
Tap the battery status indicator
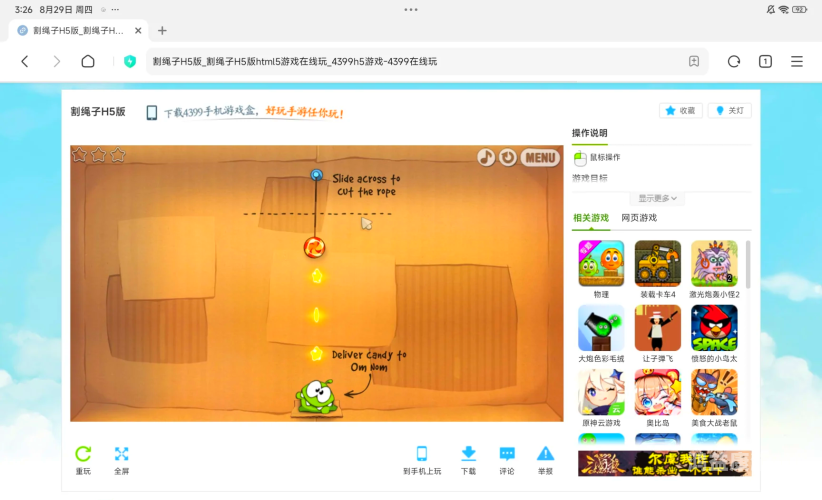[x=799, y=9]
